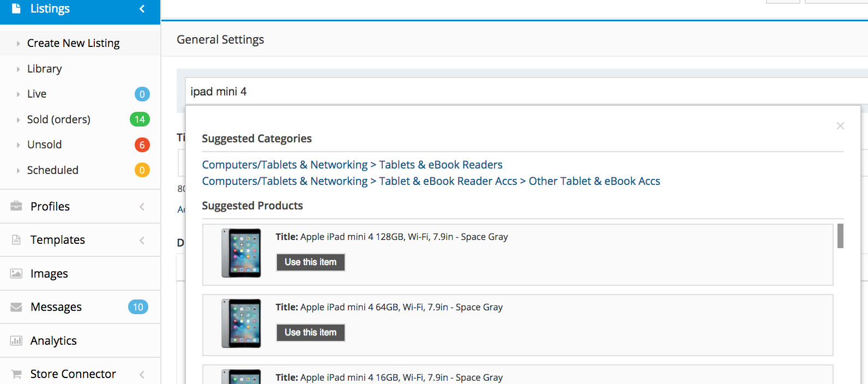The image size is (868, 384).
Task: Click the Profiles briefcase icon
Action: [16, 206]
